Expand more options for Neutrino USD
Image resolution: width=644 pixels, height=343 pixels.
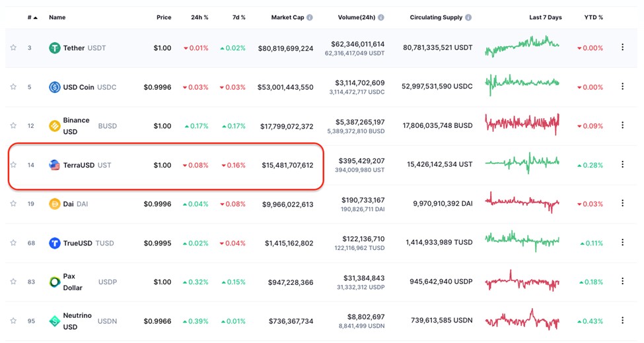622,321
